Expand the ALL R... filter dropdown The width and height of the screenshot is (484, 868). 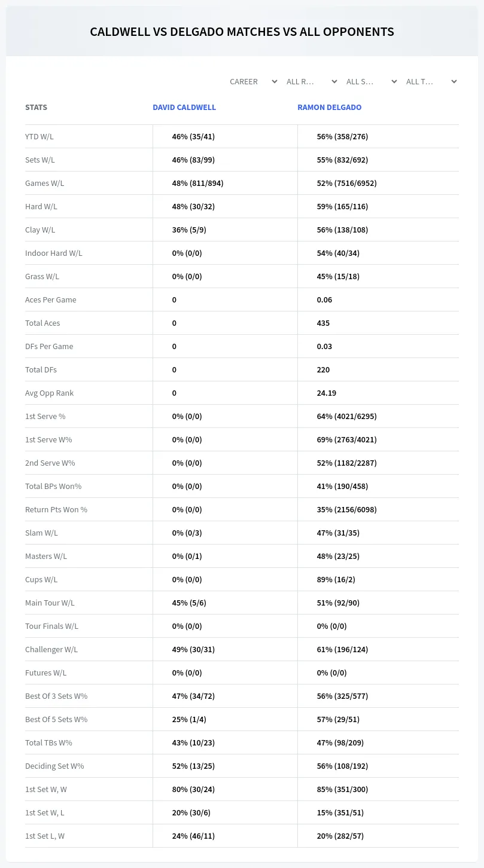pos(312,81)
